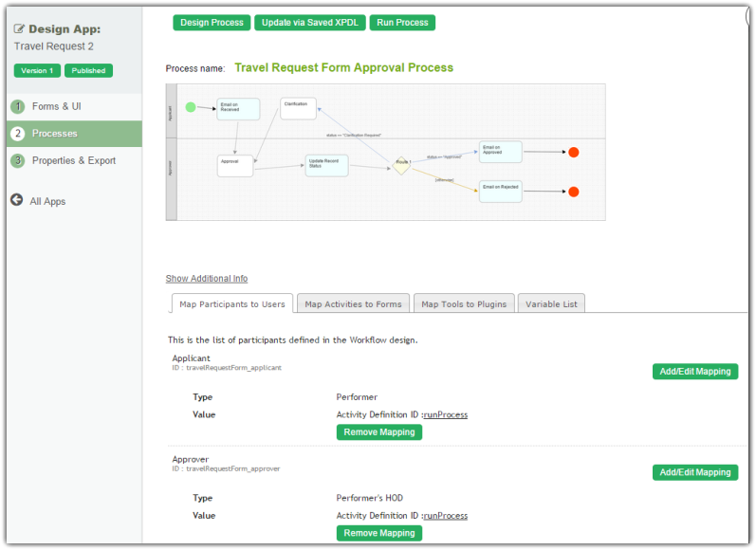This screenshot has width=756, height=550.
Task: Click the Design Process button
Action: click(212, 23)
